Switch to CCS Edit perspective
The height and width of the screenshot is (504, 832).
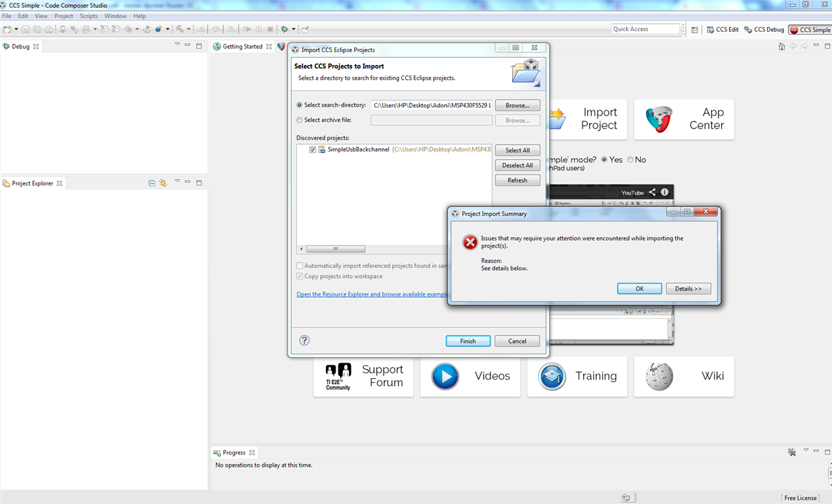point(722,30)
